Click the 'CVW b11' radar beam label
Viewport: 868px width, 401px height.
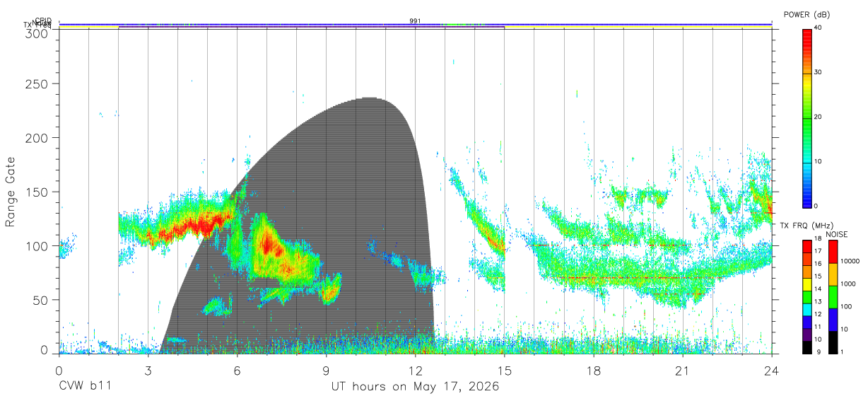coord(85,387)
